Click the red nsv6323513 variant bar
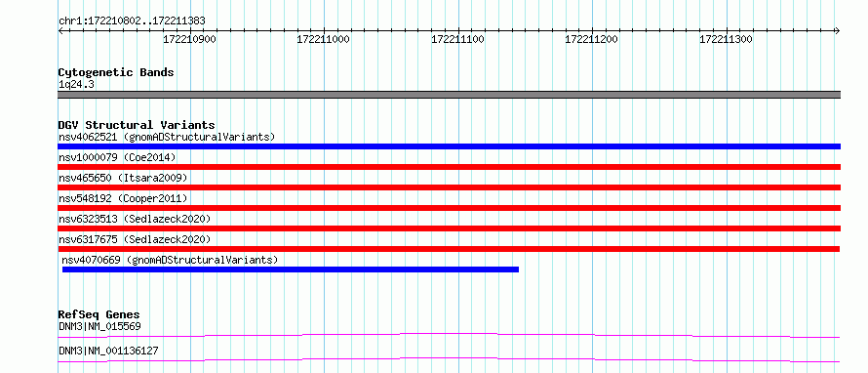The image size is (868, 373). tap(449, 228)
